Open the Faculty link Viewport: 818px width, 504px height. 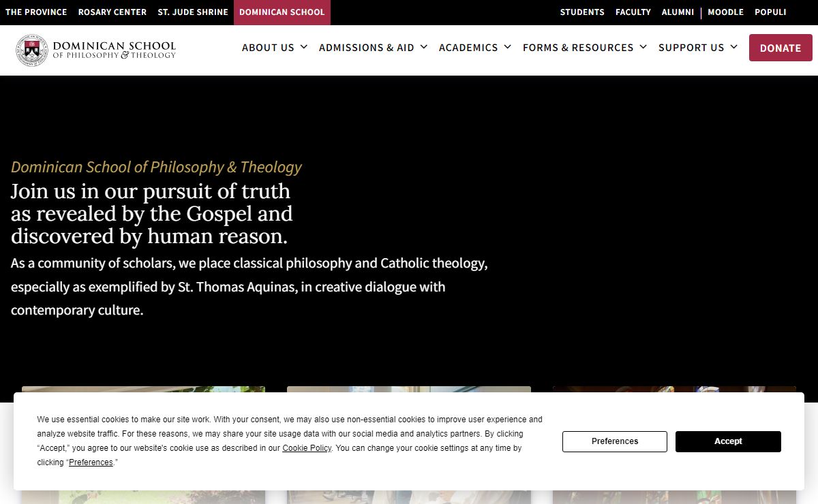click(633, 12)
